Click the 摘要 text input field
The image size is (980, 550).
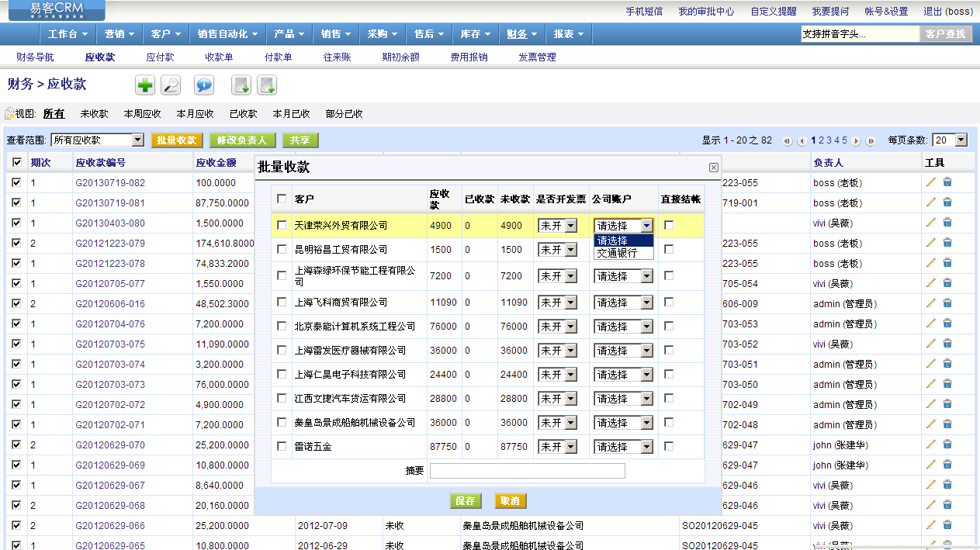[x=527, y=471]
